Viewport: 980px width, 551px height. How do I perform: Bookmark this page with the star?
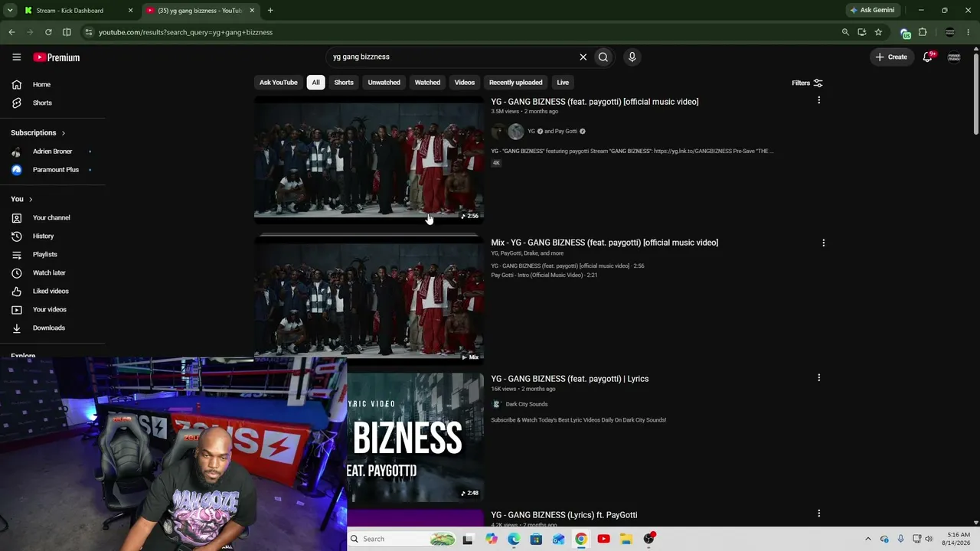[878, 32]
